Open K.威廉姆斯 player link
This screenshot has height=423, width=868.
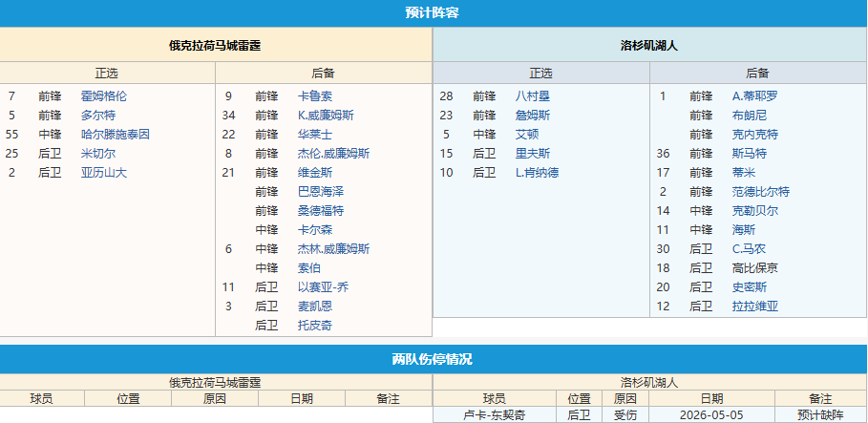click(x=326, y=116)
